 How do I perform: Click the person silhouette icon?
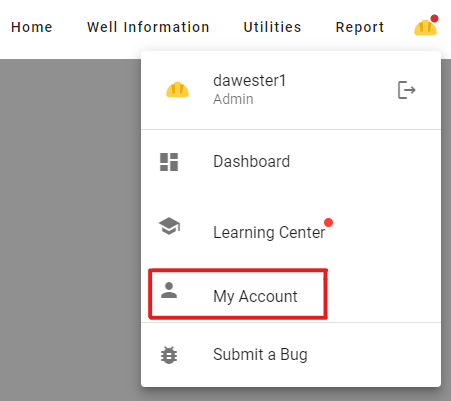click(x=169, y=290)
